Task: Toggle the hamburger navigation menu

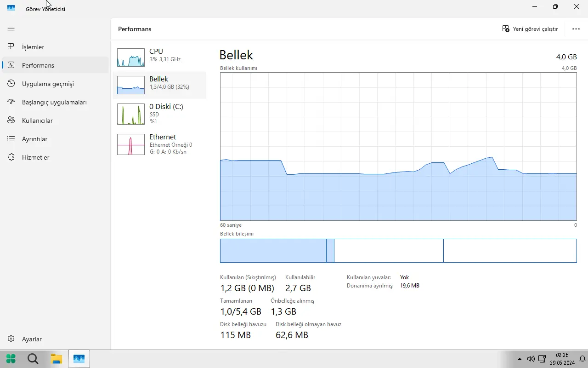Action: coord(11,29)
